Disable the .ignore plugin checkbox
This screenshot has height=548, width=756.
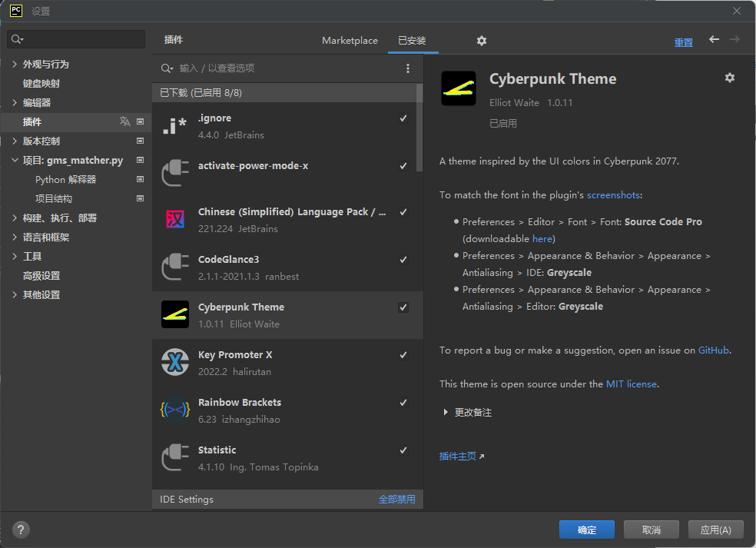coord(403,118)
